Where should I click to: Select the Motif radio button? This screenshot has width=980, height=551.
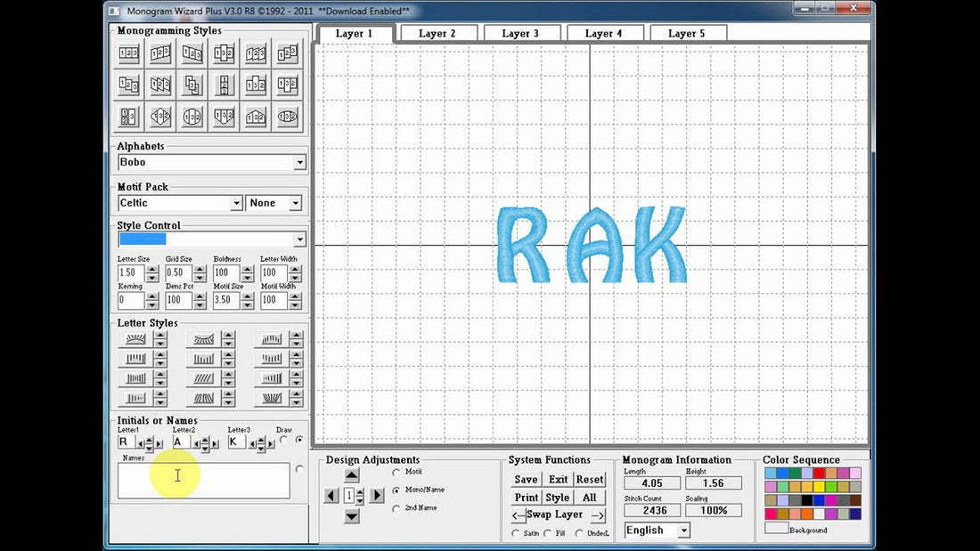396,472
